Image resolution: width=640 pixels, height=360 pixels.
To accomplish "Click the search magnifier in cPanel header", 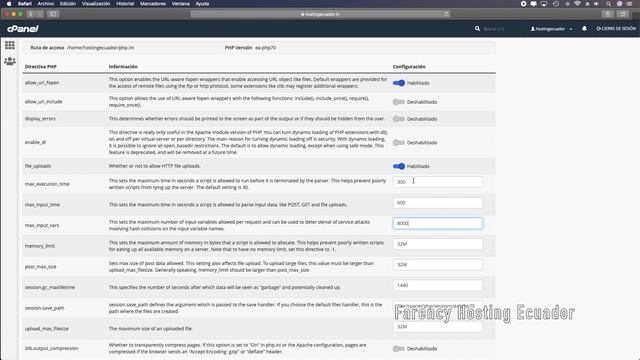I will tap(477, 29).
